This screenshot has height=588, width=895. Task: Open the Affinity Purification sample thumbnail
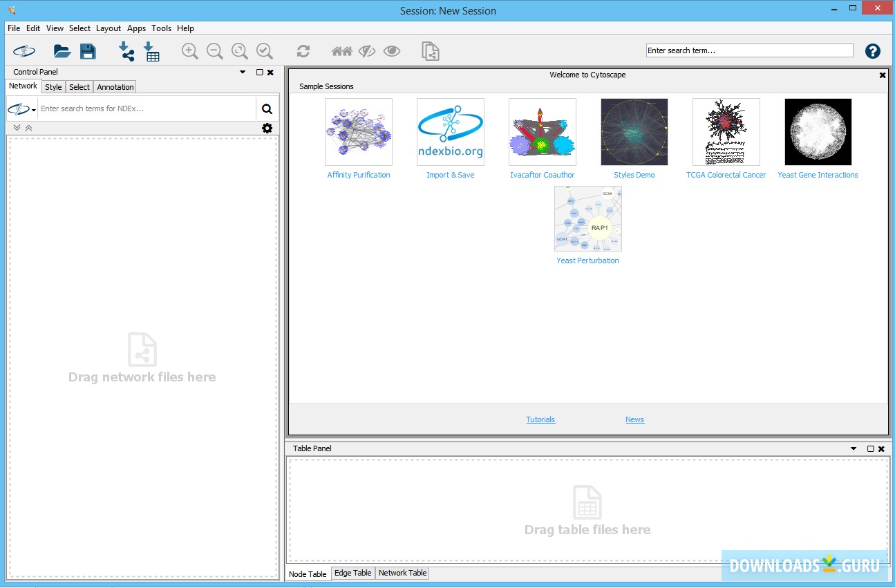click(359, 132)
